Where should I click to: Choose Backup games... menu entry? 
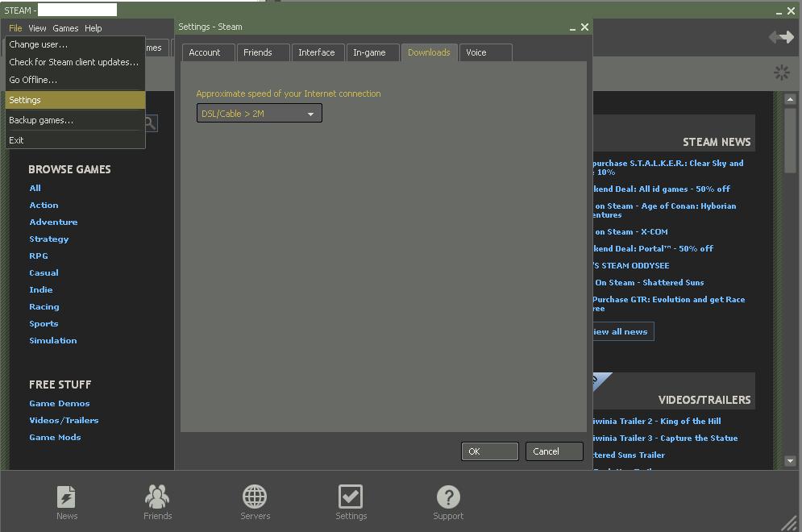pos(75,120)
